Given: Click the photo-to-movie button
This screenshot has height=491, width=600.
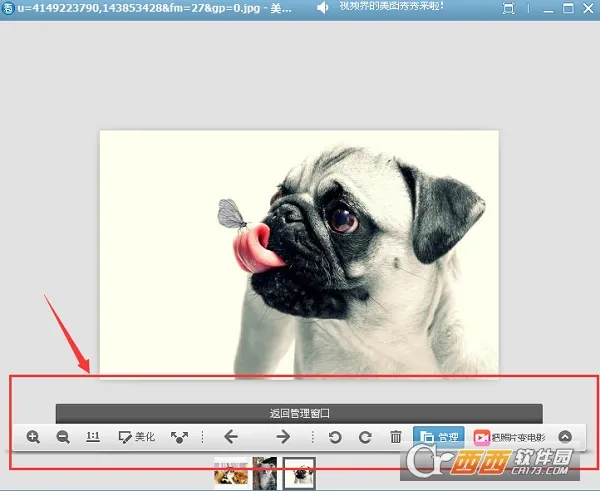Looking at the screenshot, I should tap(510, 437).
